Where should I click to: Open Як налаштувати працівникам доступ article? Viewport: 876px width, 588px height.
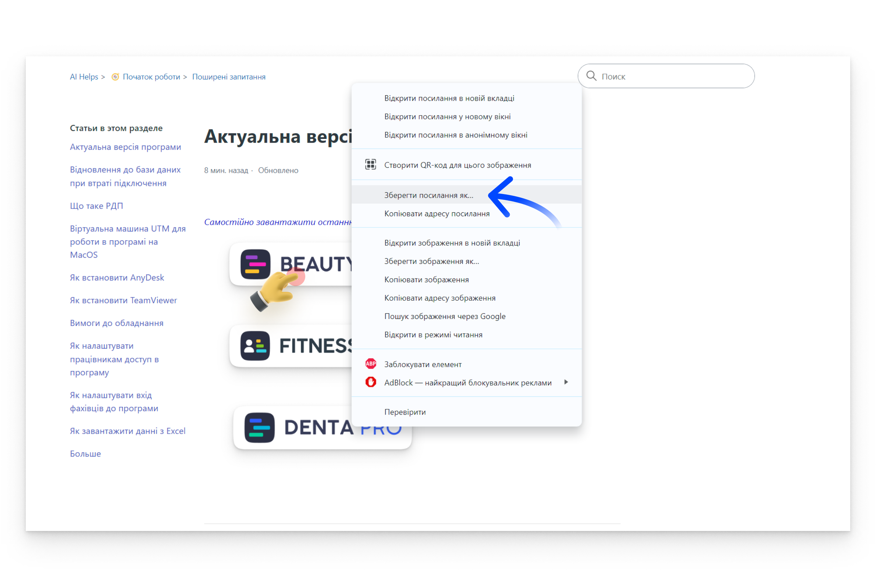click(x=114, y=359)
